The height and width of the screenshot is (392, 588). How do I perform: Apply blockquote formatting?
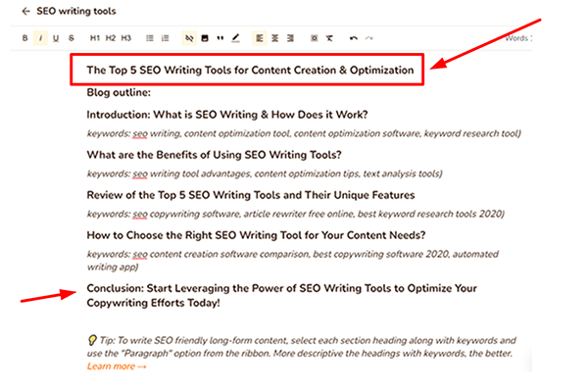(x=220, y=38)
